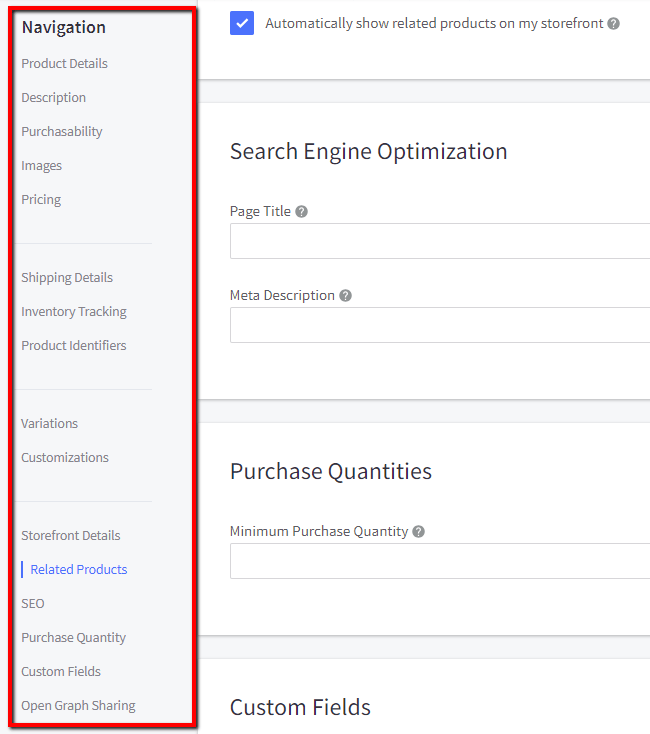Image resolution: width=650 pixels, height=734 pixels.
Task: Jump to Shipping Details section
Action: [x=67, y=278]
